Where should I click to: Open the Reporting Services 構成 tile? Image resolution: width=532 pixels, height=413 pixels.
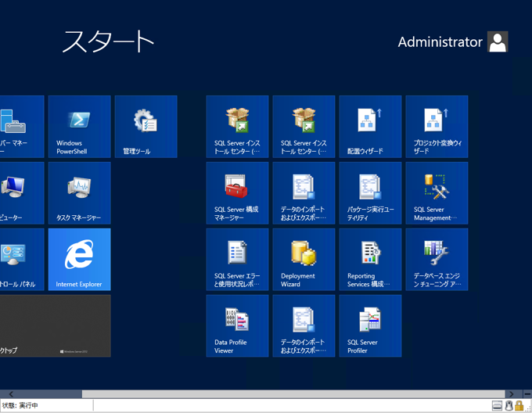pyautogui.click(x=370, y=260)
